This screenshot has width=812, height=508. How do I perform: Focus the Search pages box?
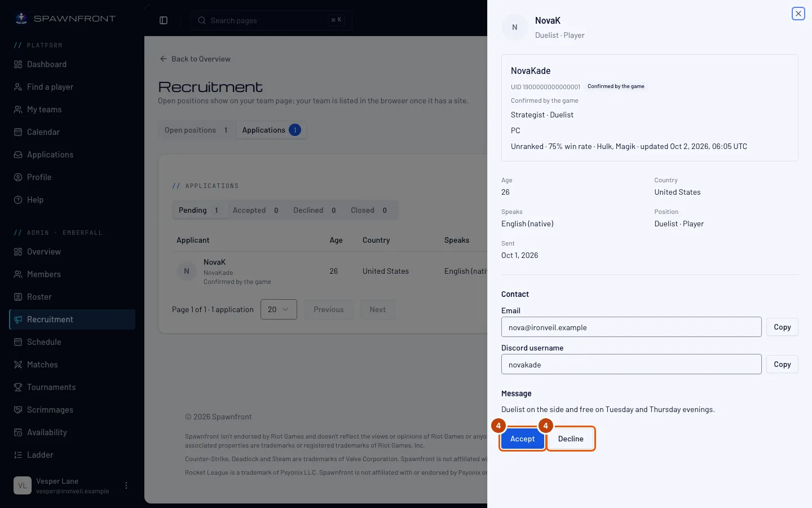pyautogui.click(x=271, y=20)
